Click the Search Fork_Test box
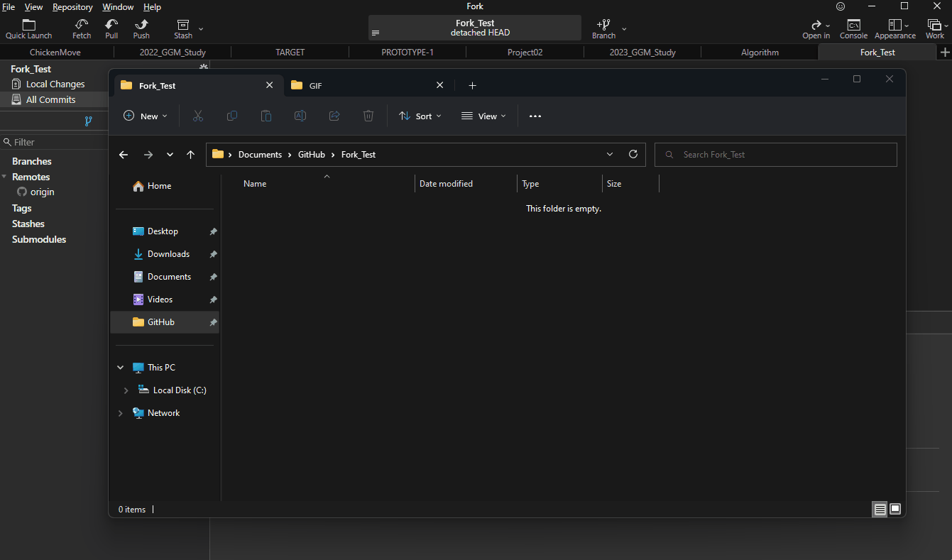The width and height of the screenshot is (952, 560). click(776, 155)
